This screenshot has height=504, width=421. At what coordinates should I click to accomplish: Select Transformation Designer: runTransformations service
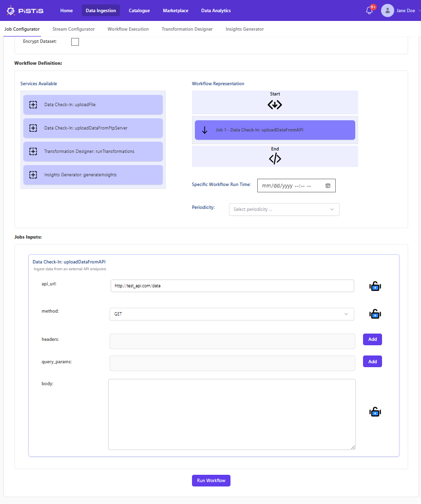pyautogui.click(x=93, y=151)
